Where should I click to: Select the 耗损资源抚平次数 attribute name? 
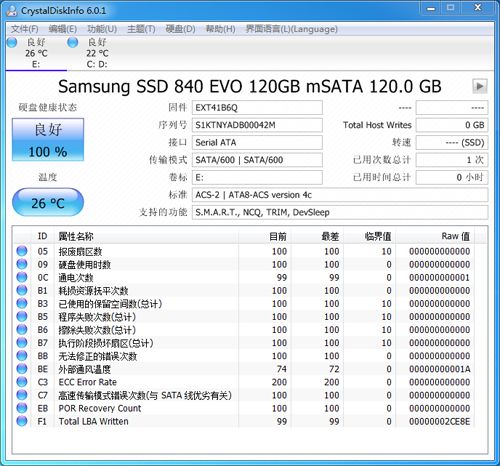93,291
